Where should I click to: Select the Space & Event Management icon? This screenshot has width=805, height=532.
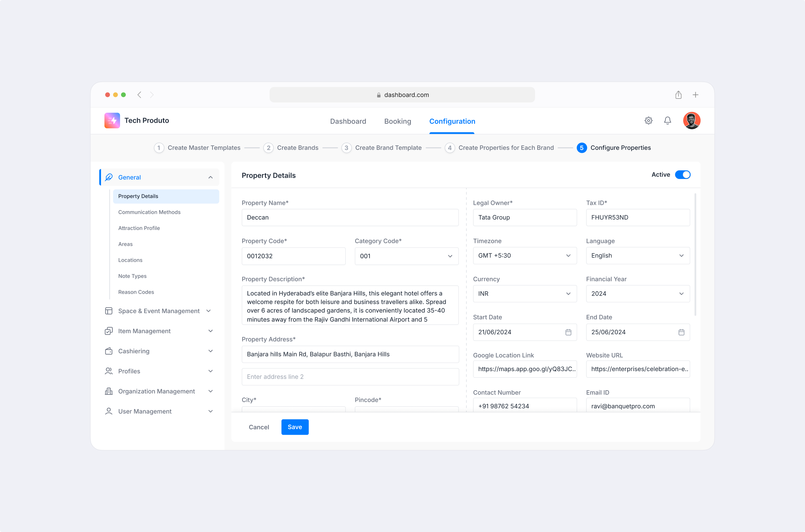(x=109, y=311)
